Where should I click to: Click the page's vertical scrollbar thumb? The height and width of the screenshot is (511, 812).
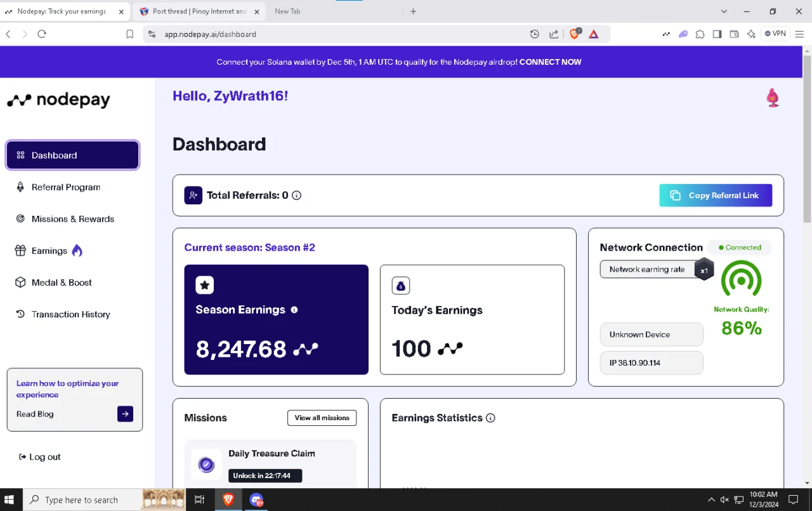[x=807, y=138]
